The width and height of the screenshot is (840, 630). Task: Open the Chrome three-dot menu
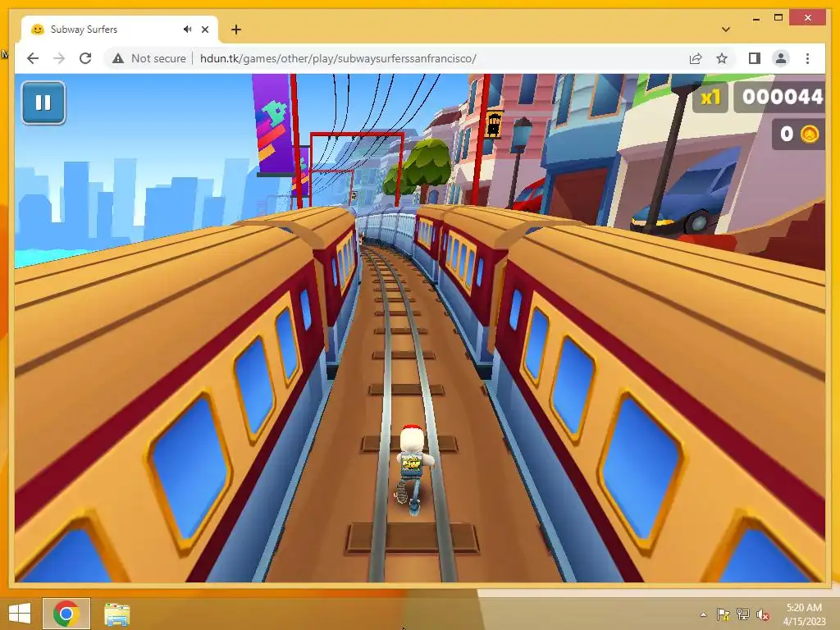coord(807,58)
